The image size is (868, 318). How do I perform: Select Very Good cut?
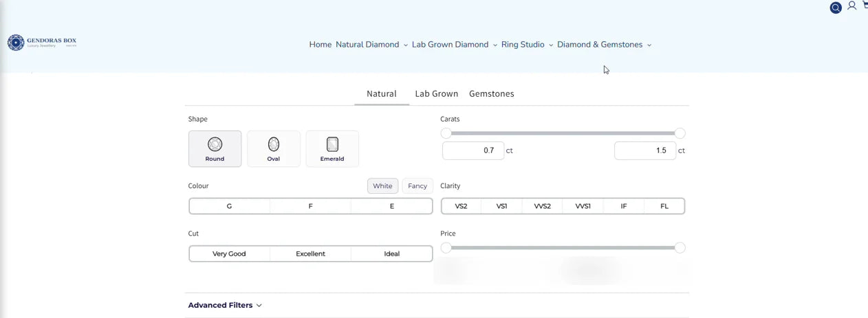point(230,254)
